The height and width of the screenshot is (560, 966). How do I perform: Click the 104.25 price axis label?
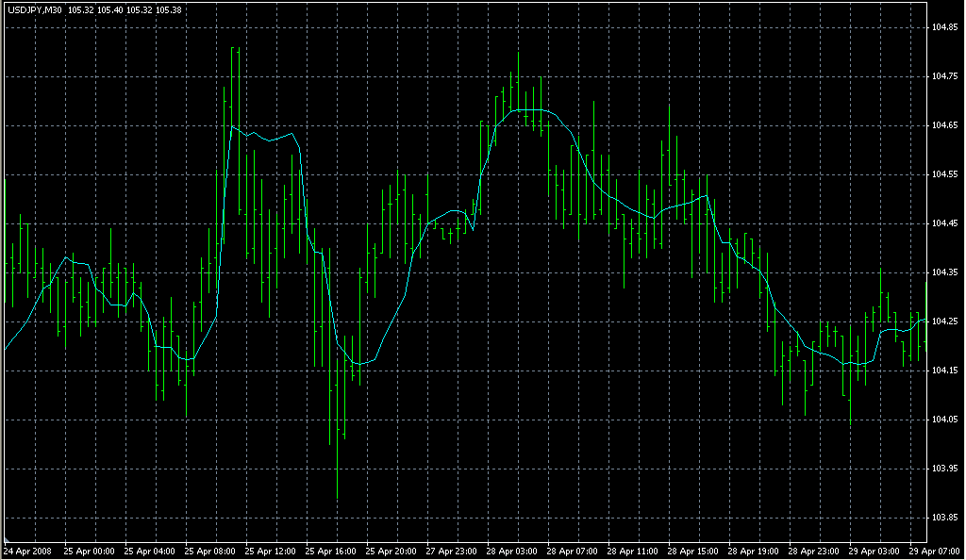[944, 321]
